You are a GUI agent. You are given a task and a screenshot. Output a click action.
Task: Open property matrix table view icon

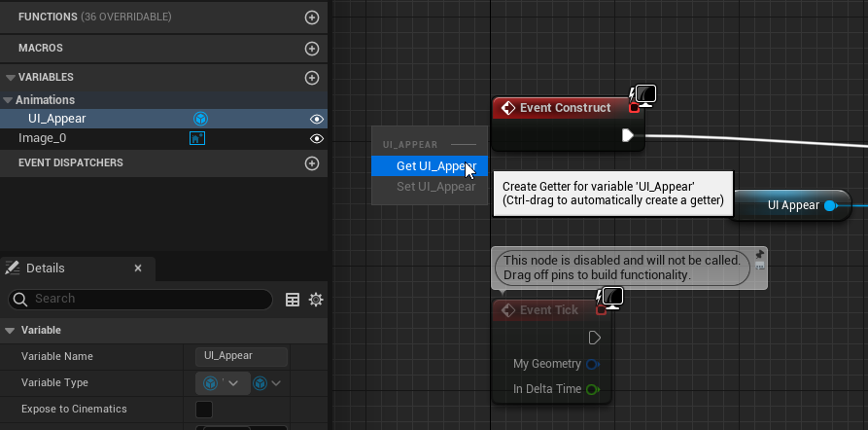coord(293,300)
